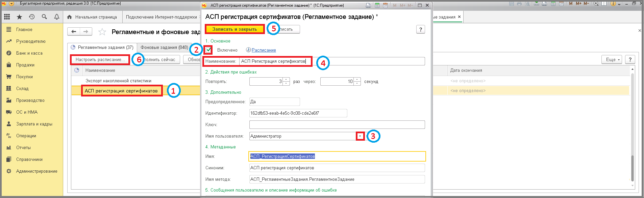The height and width of the screenshot is (198, 644).
Task: Click the Настроить расписание button
Action: (x=100, y=60)
